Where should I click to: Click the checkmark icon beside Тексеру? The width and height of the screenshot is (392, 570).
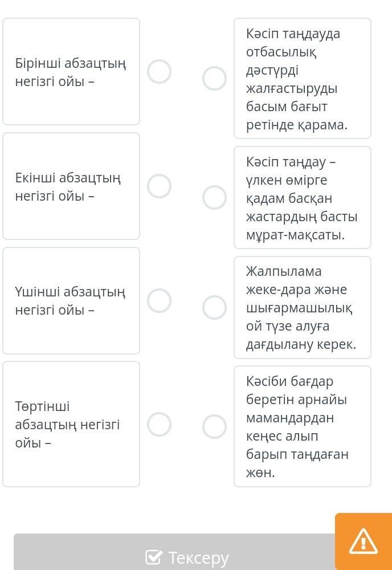coord(153,557)
